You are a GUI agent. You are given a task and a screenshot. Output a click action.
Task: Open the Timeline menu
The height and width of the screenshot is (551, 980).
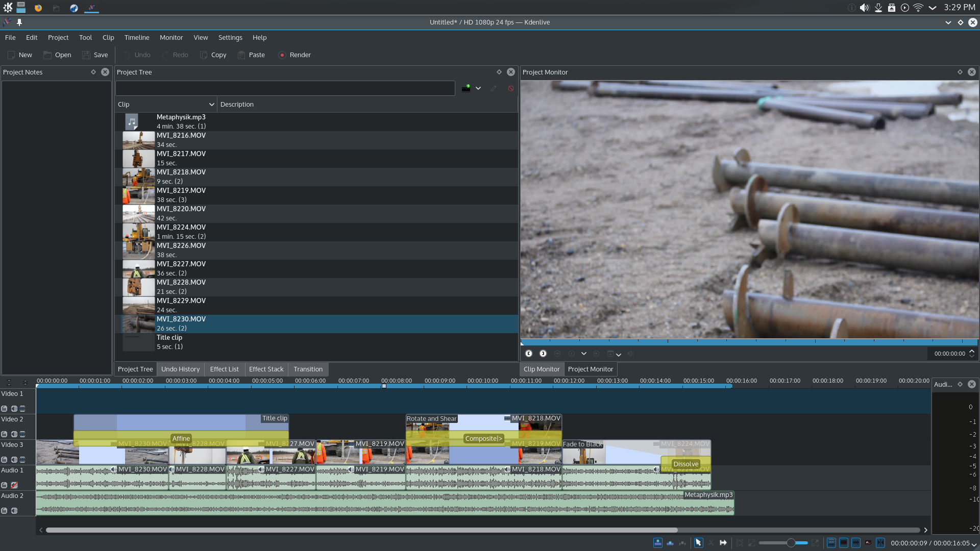tap(136, 38)
